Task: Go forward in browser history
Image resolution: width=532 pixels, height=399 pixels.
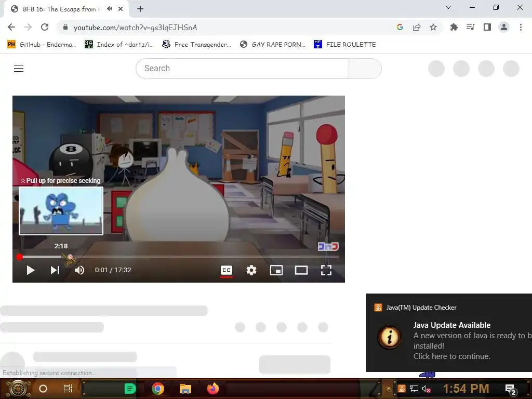Action: [28, 27]
